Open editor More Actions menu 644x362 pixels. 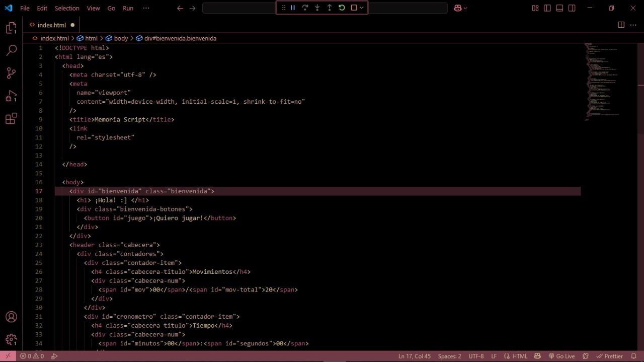[x=633, y=25]
